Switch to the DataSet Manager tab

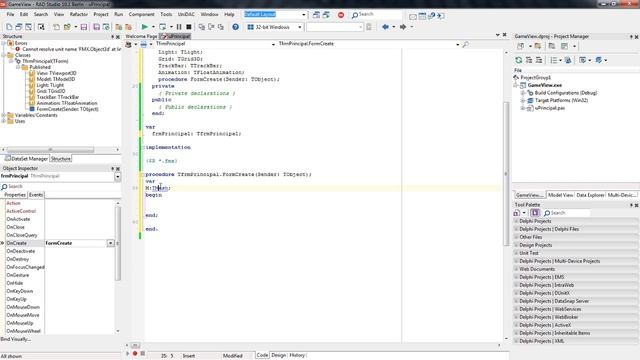click(26, 158)
